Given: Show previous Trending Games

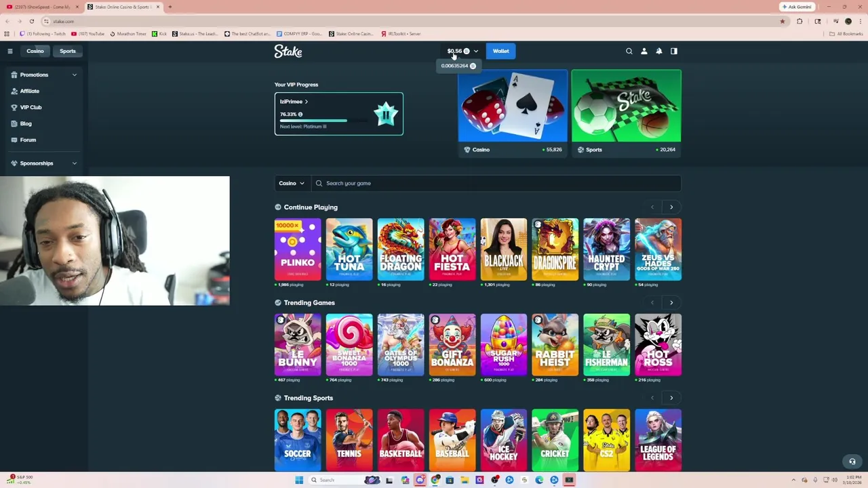Looking at the screenshot, I should point(652,303).
